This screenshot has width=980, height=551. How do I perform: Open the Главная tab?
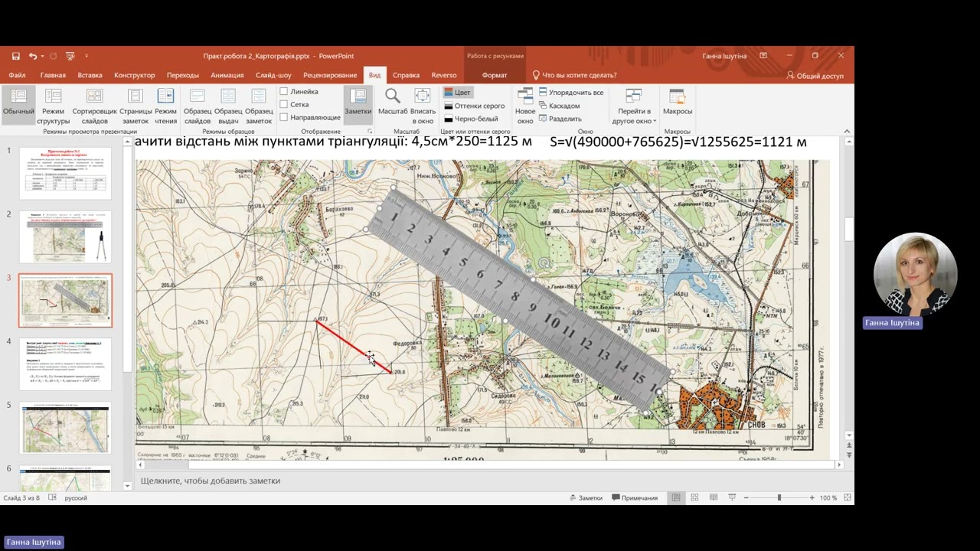[53, 75]
